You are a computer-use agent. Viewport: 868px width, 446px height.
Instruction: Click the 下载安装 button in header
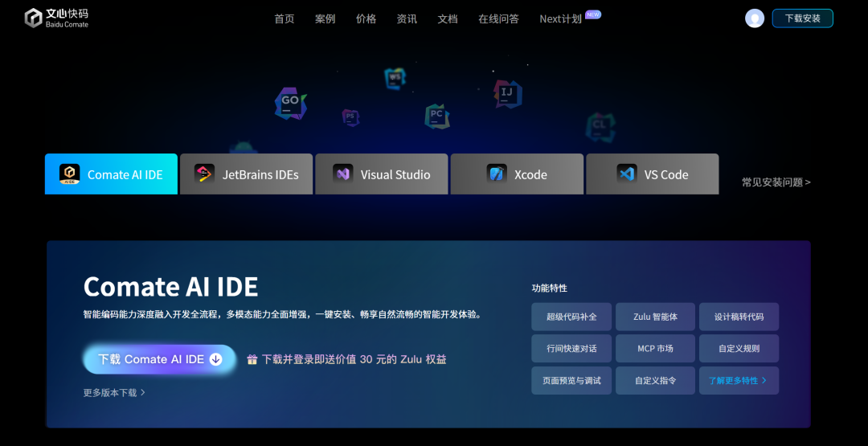click(802, 18)
